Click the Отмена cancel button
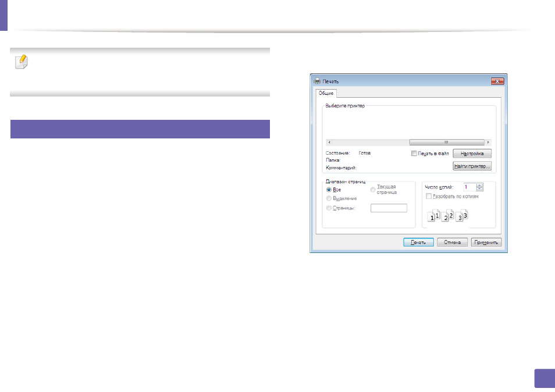Image resolution: width=555 pixels, height=392 pixels. point(453,243)
